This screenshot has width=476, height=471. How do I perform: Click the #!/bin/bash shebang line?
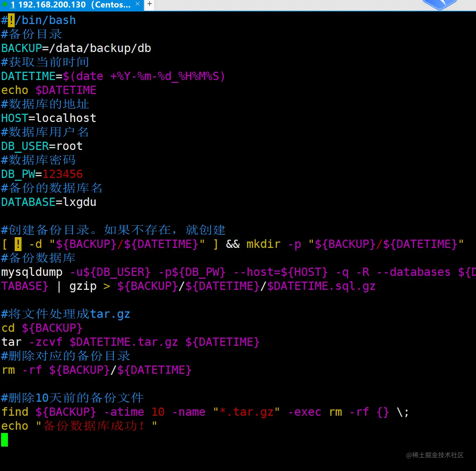pos(38,20)
